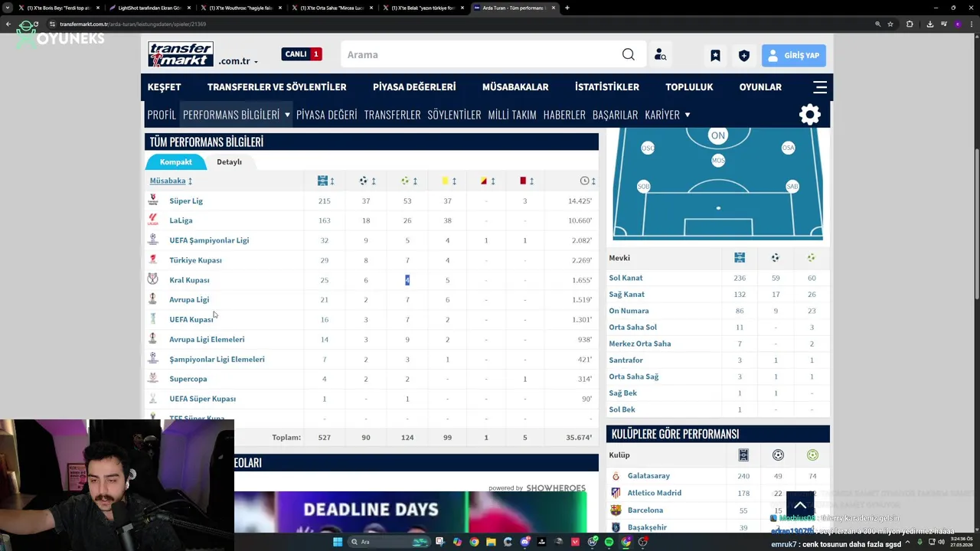The image size is (980, 551).
Task: Switch to Kompakt view tab
Action: click(x=176, y=161)
